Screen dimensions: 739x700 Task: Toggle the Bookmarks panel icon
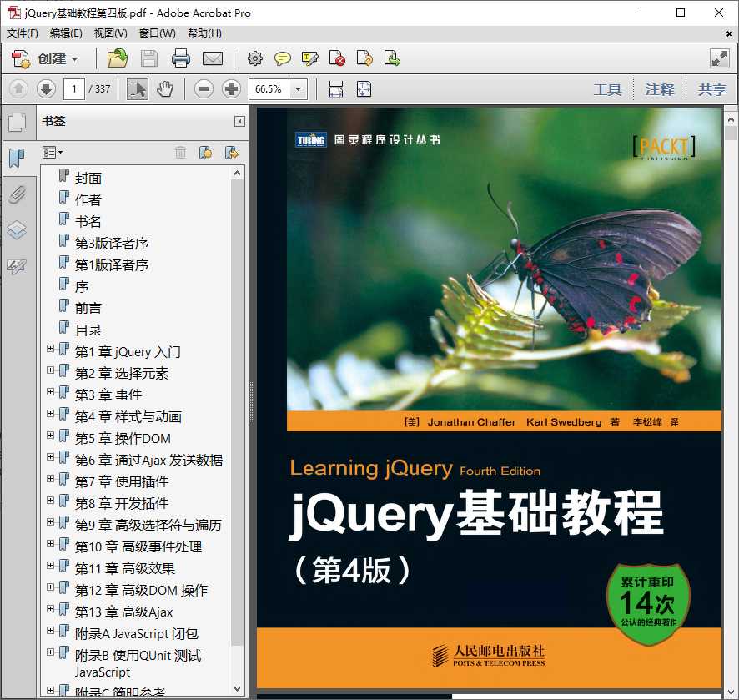click(18, 156)
